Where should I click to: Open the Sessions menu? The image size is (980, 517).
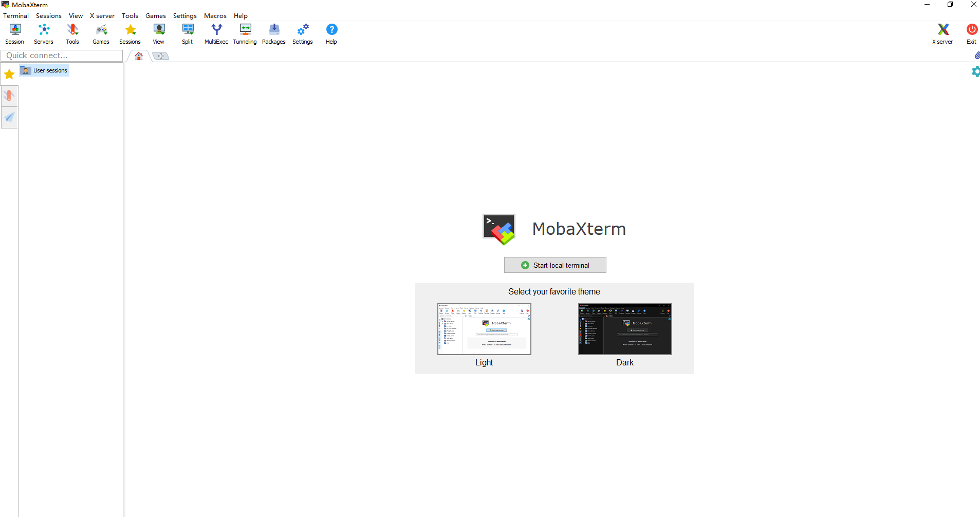tap(49, 16)
